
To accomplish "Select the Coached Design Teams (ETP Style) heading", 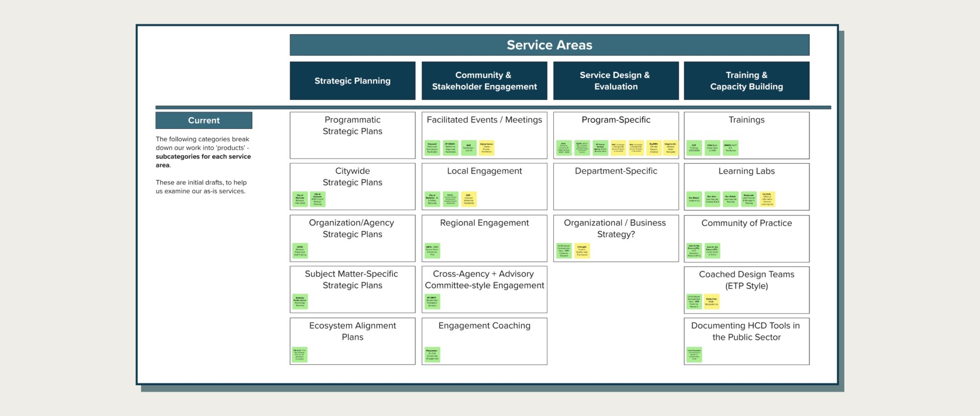I will pyautogui.click(x=746, y=280).
